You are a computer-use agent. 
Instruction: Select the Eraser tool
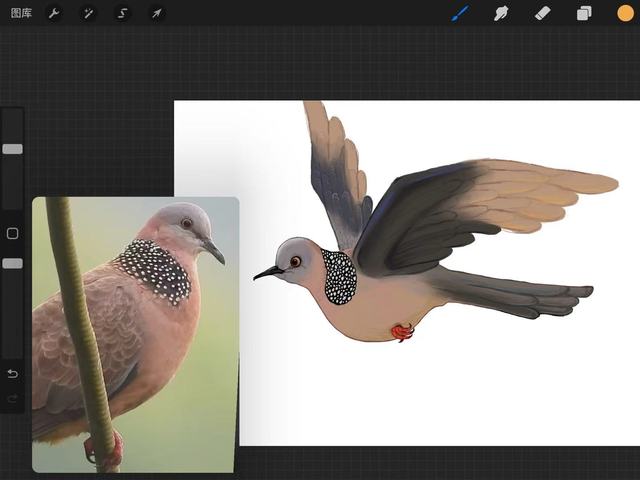[x=542, y=13]
